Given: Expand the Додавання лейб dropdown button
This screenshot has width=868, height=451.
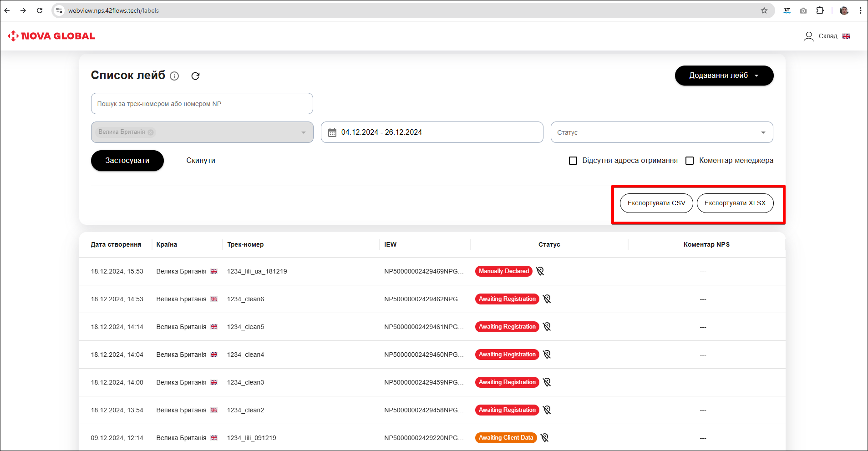Looking at the screenshot, I should [724, 76].
